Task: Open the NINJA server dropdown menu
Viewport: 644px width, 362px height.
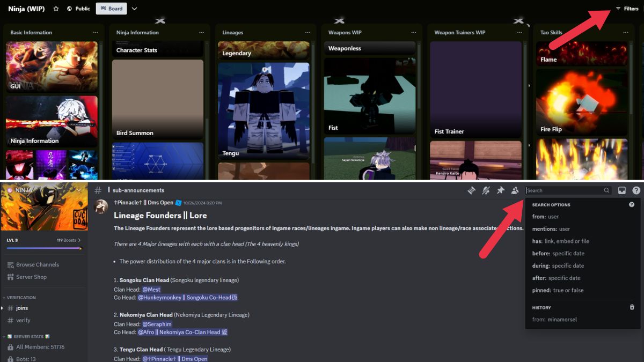Action: 79,190
